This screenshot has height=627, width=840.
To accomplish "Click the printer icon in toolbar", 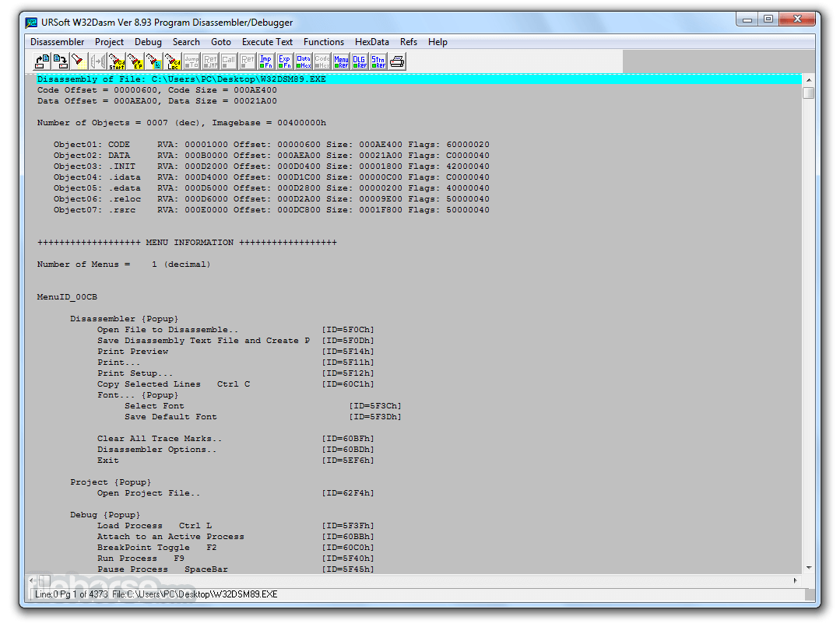I will coord(397,61).
